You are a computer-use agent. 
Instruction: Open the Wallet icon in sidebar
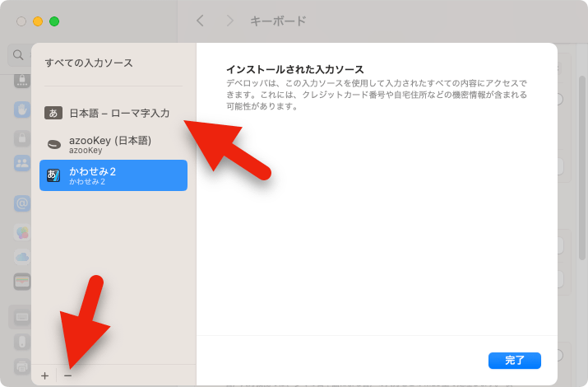click(22, 282)
